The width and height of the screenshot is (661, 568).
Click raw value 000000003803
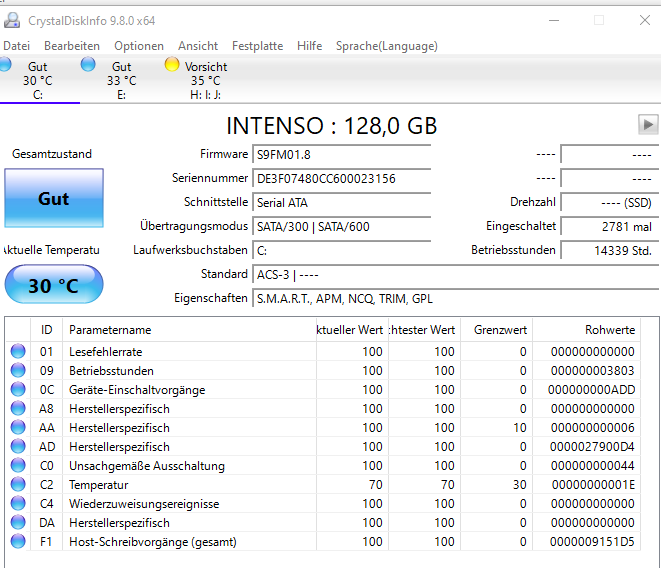click(592, 371)
